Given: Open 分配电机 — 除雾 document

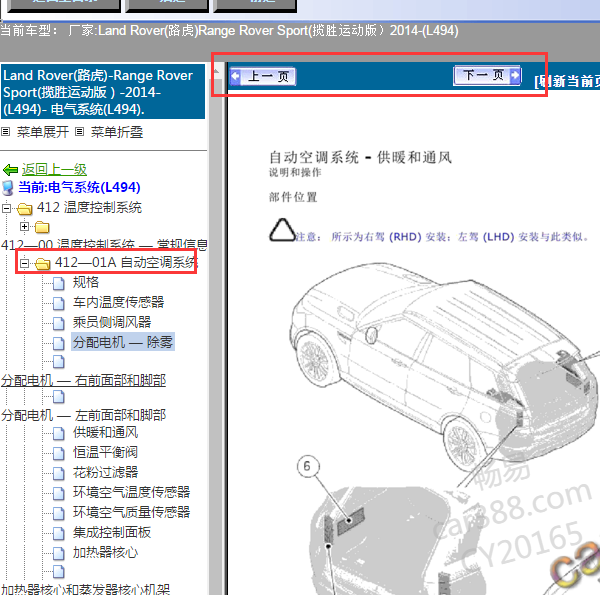Looking at the screenshot, I should tap(123, 342).
